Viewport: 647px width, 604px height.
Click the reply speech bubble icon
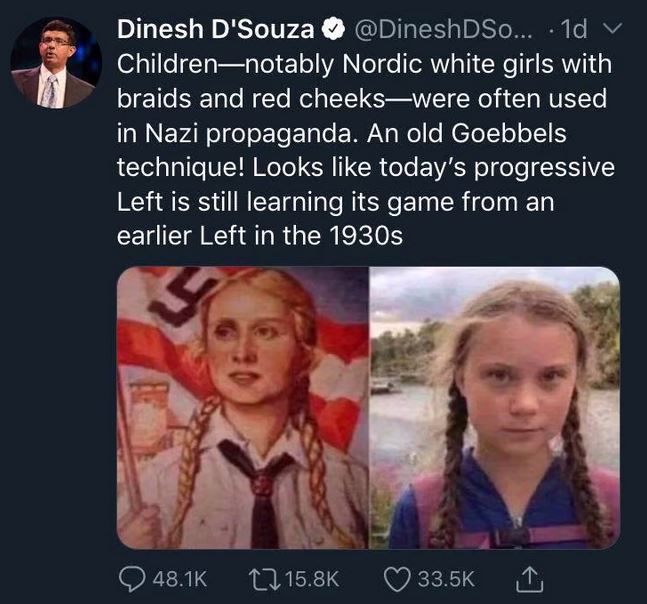click(132, 577)
